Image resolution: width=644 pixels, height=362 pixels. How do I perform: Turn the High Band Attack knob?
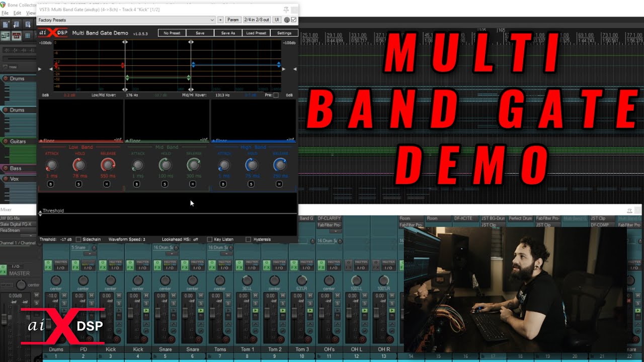[224, 164]
